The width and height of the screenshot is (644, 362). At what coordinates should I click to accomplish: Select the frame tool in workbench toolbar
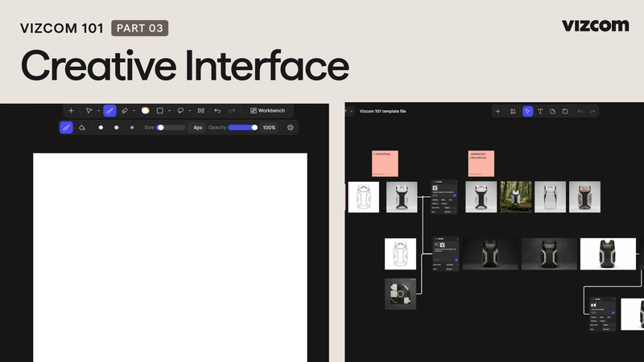point(565,112)
